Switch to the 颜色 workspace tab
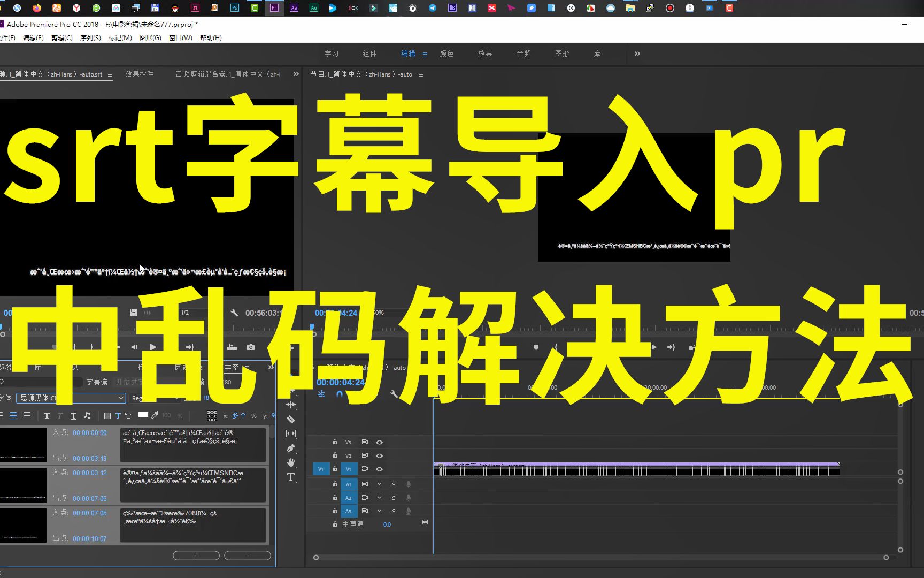 click(447, 54)
